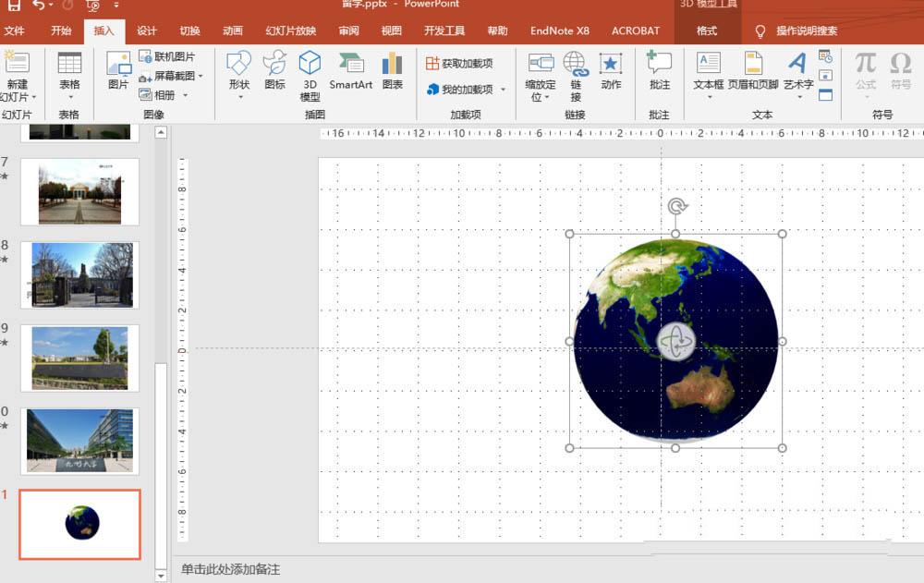Click 获取加载项 get add-ins button

(x=459, y=63)
